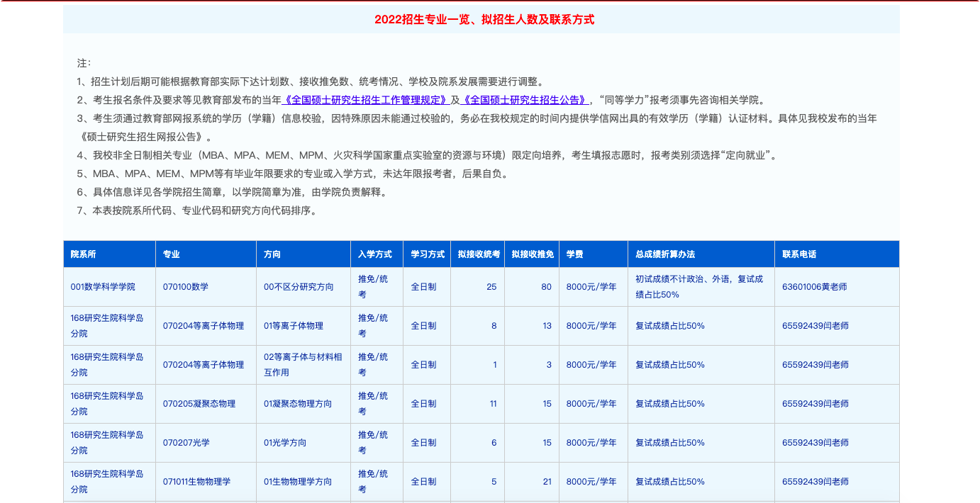Image resolution: width=980 pixels, height=503 pixels.
Task: Open the 全国硕士研究生招生工作管理规定 link
Action: click(366, 100)
